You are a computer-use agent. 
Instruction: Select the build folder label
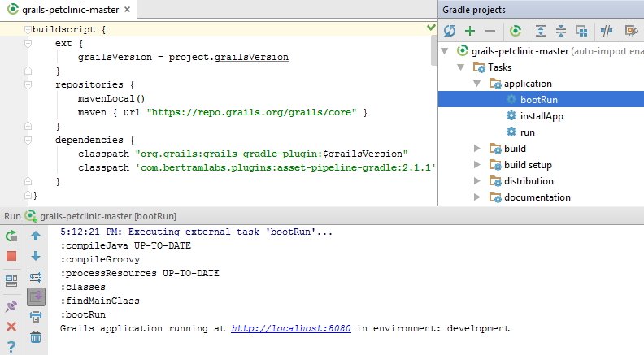tap(515, 149)
